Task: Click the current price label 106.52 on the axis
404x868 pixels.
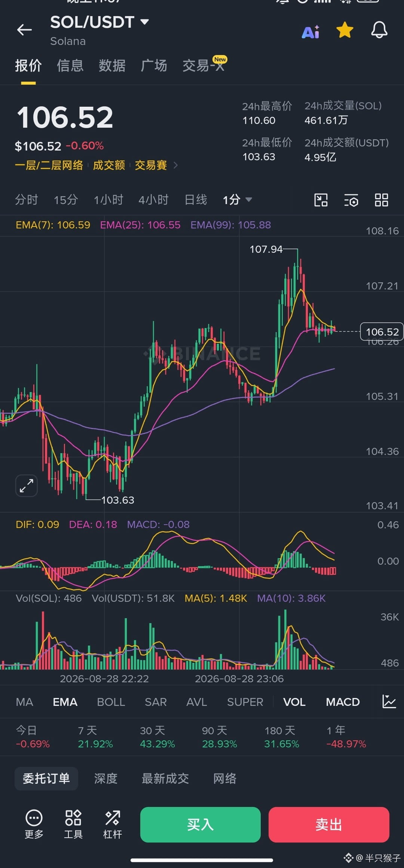Action: [382, 332]
